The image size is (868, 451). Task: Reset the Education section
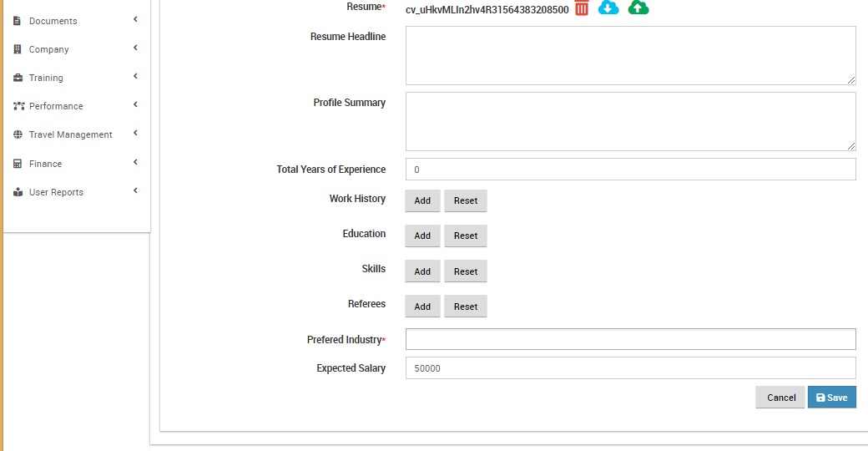click(466, 236)
